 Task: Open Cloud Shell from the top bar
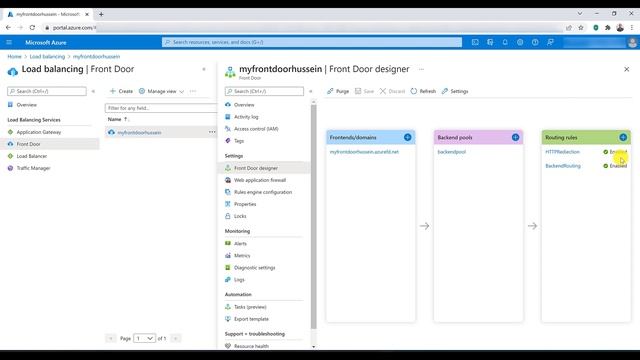click(x=475, y=42)
